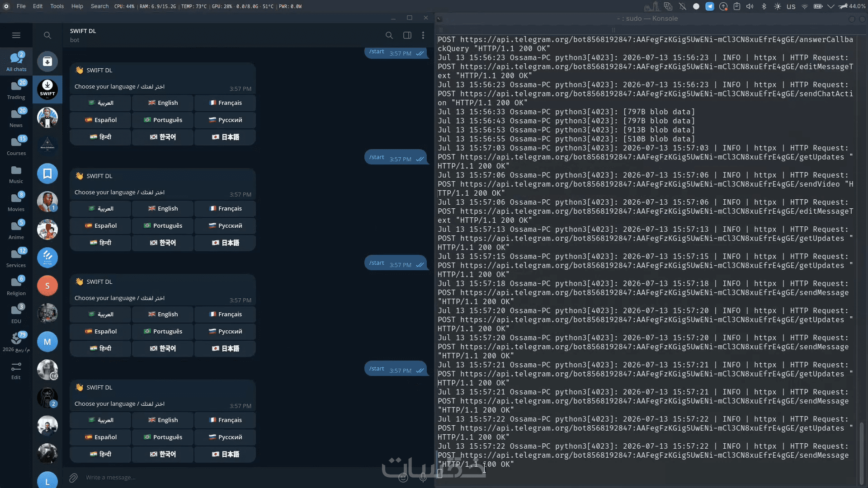The height and width of the screenshot is (488, 868).
Task: Open the News chat folder
Action: pyautogui.click(x=16, y=117)
